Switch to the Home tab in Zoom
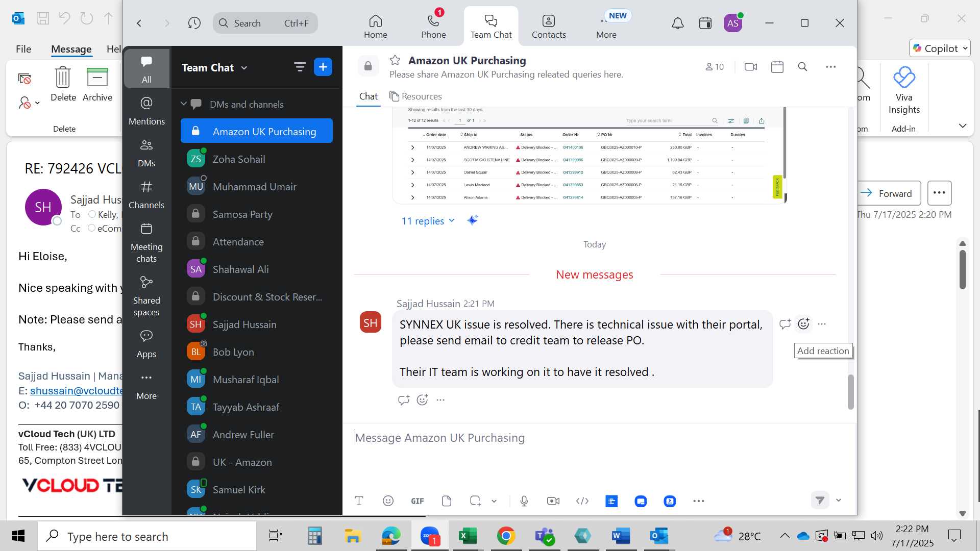Screen dimensions: 980x551 [376, 26]
